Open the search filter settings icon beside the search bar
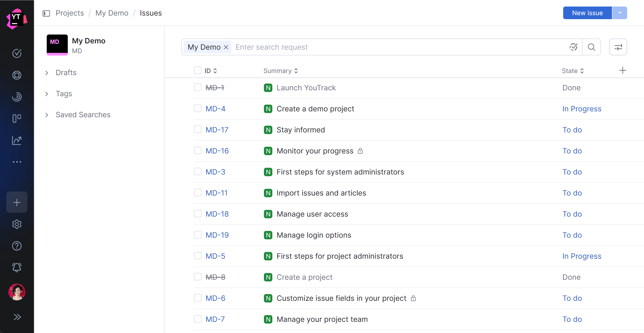644x333 pixels. [x=618, y=47]
